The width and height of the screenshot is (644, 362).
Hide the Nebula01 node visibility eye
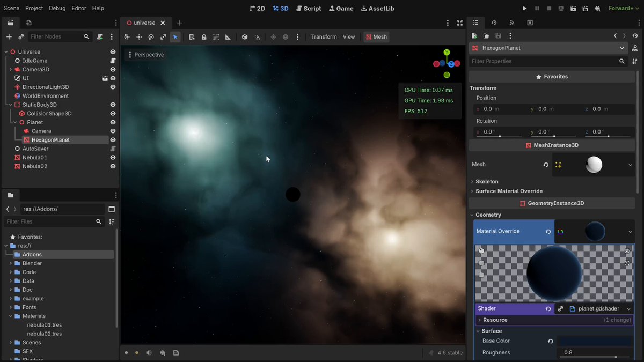coord(113,158)
